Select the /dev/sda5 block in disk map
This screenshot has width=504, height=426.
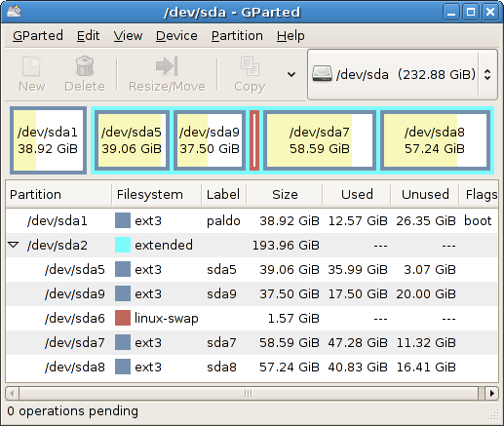coord(132,140)
